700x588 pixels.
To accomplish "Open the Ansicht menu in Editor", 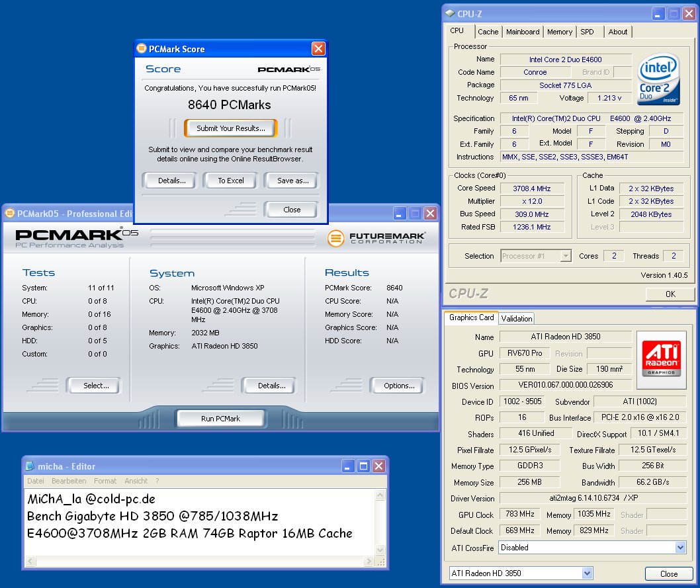I will pos(136,481).
